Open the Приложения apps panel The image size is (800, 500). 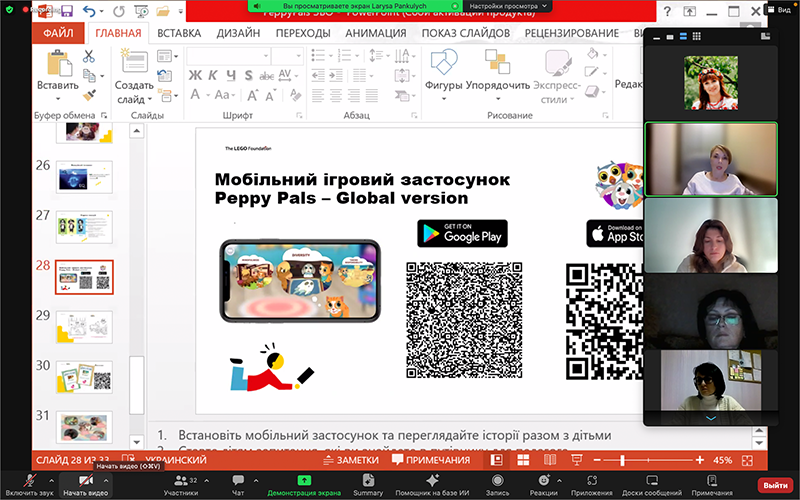coord(592,485)
